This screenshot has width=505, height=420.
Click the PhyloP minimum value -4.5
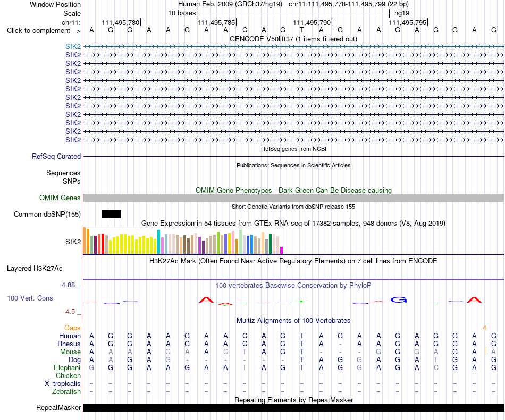click(69, 312)
